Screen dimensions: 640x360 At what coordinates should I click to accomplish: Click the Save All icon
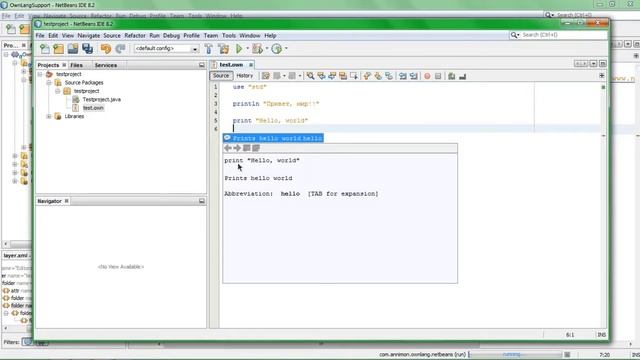click(87, 49)
